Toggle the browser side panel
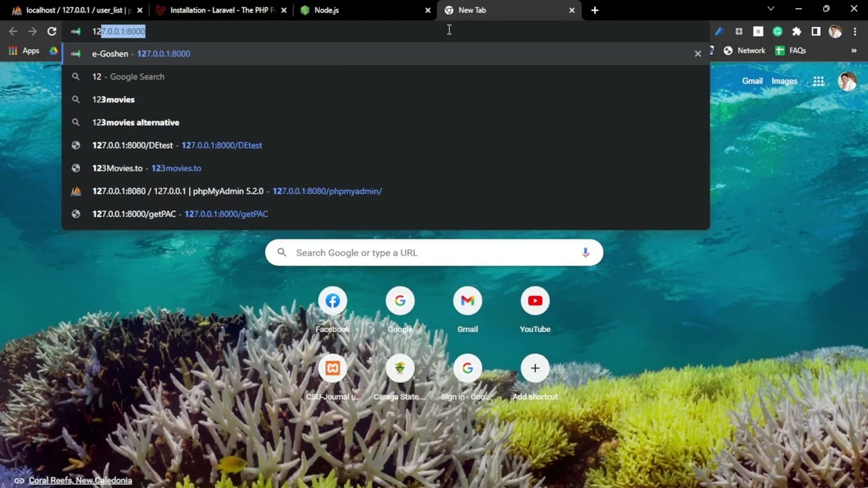The width and height of the screenshot is (868, 488). pyautogui.click(x=816, y=31)
